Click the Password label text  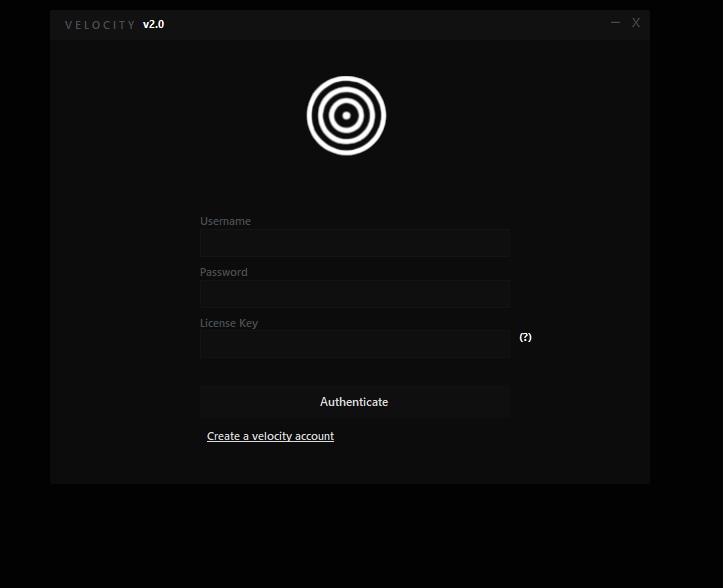pyautogui.click(x=224, y=272)
